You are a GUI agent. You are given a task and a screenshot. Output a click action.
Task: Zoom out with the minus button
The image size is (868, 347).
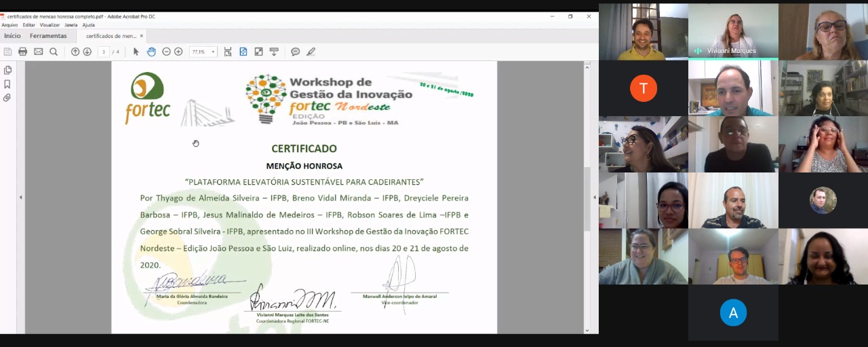(x=166, y=52)
